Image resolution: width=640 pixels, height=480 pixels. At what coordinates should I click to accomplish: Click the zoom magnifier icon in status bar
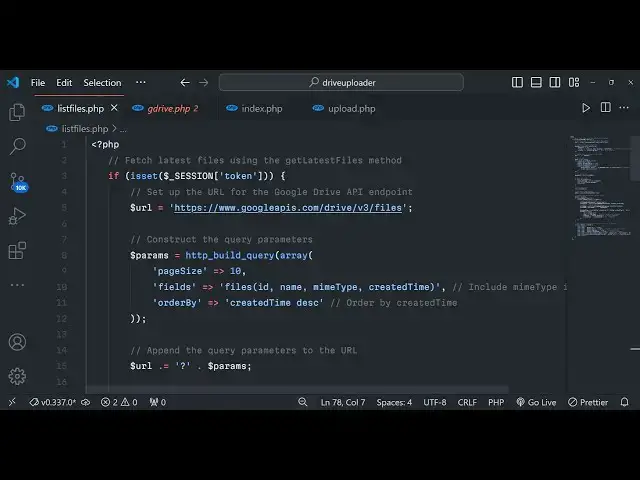302,402
